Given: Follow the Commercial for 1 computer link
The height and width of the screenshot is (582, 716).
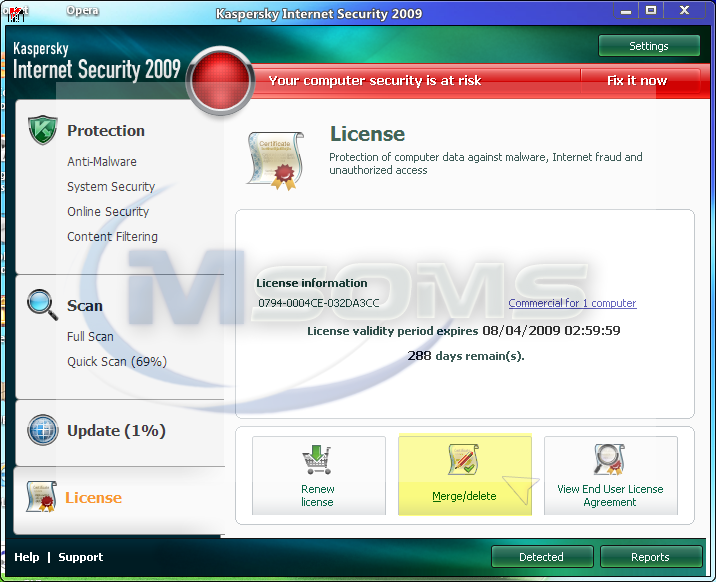Looking at the screenshot, I should (x=572, y=303).
